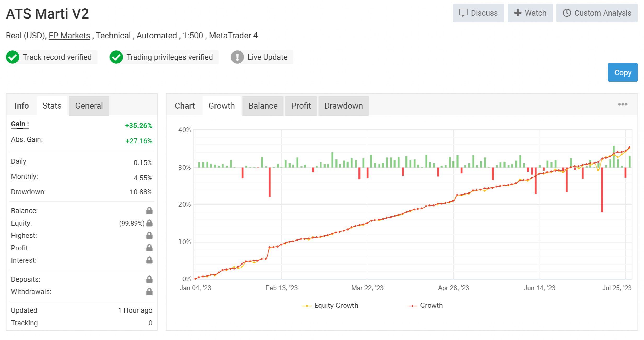Open the Custom Analysis panel
Image resolution: width=644 pixels, height=340 pixels.
coord(597,13)
